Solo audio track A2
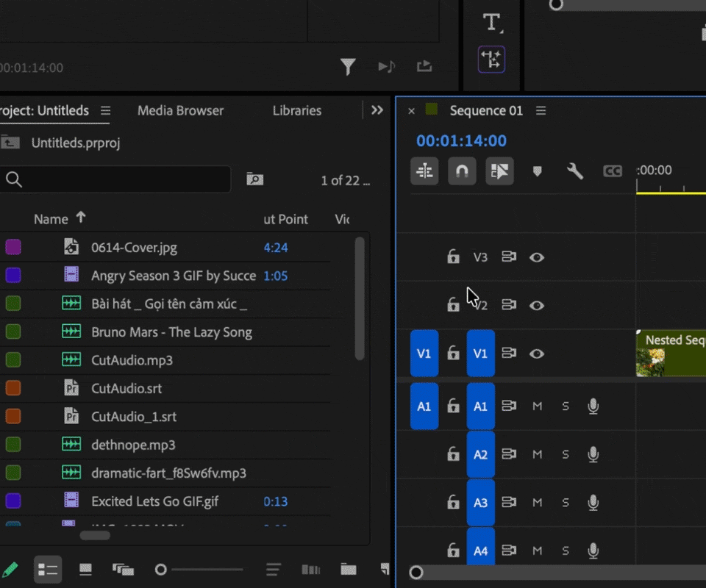The height and width of the screenshot is (588, 706). pos(566,454)
